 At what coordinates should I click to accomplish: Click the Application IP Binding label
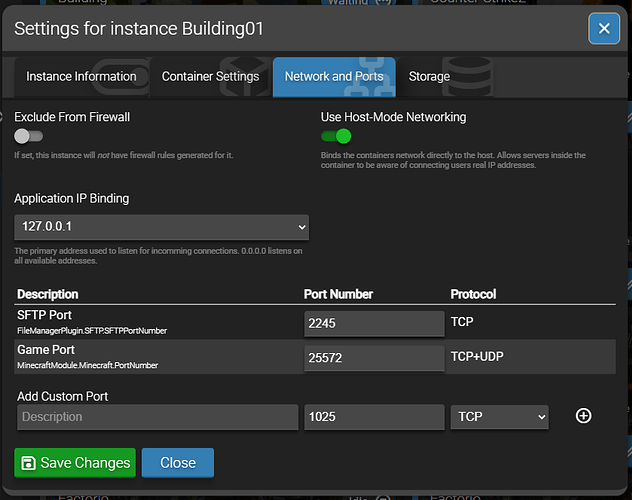[72, 199]
